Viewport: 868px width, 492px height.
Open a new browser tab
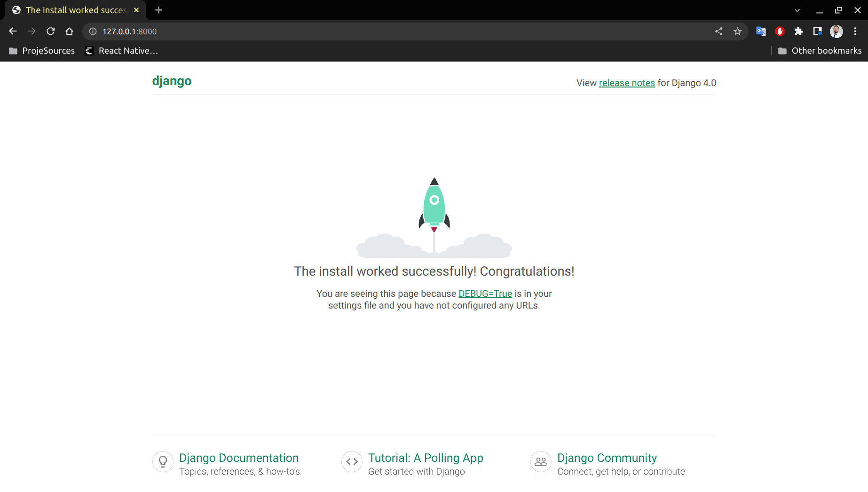158,10
